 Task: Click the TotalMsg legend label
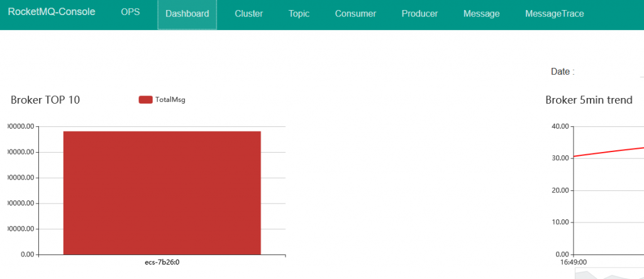170,99
